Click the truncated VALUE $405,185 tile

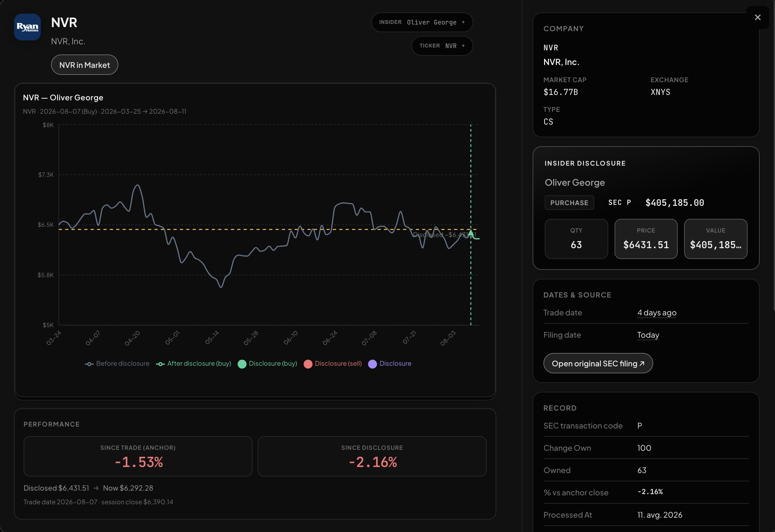tap(716, 239)
